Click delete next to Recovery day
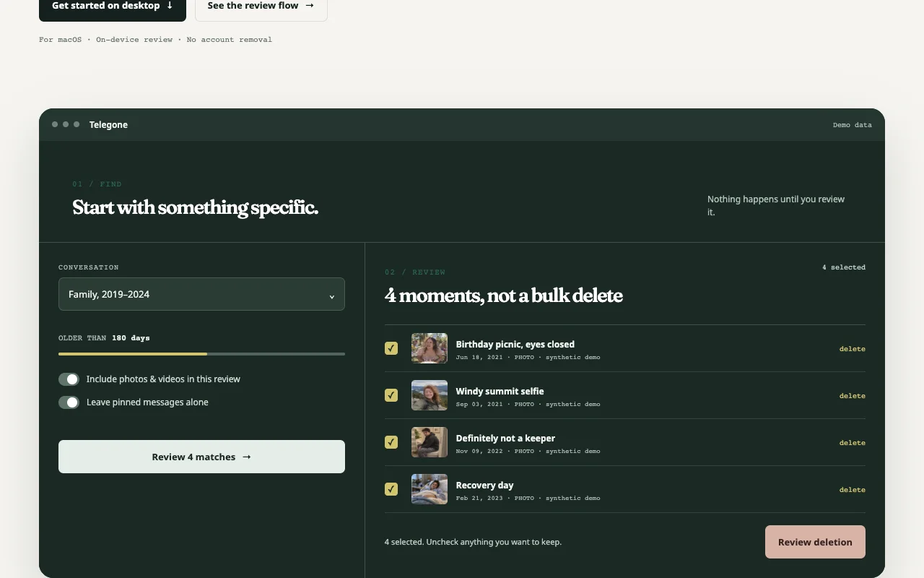This screenshot has height=578, width=924. tap(852, 490)
